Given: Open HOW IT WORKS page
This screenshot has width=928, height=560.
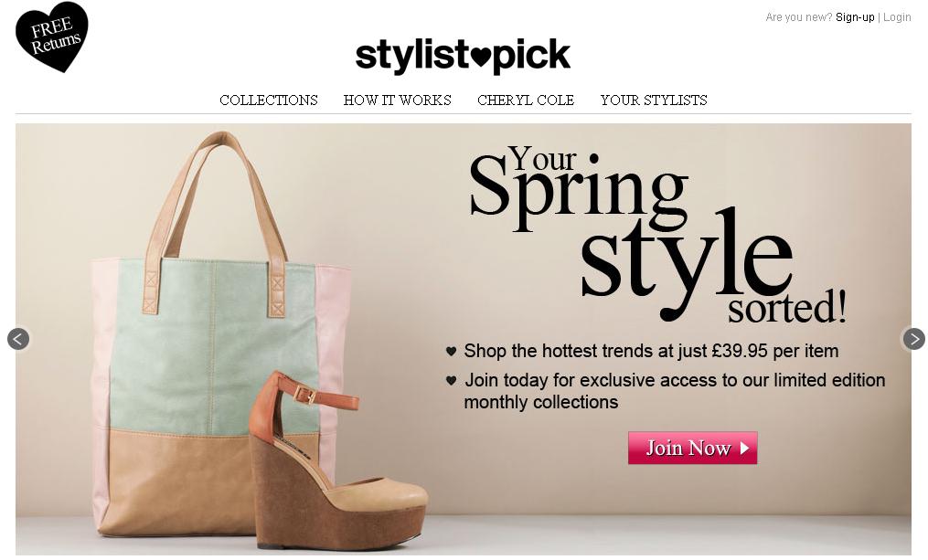Looking at the screenshot, I should pos(397,100).
